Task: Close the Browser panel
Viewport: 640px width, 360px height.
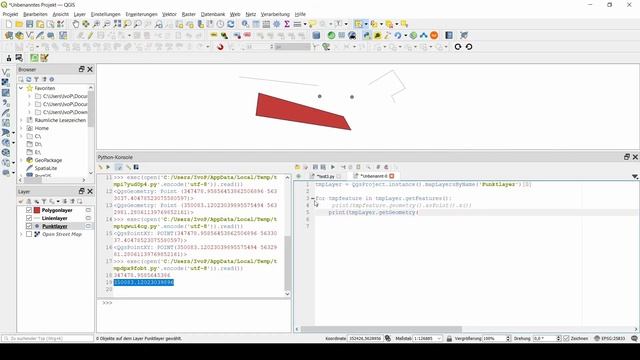Action: 90,69
